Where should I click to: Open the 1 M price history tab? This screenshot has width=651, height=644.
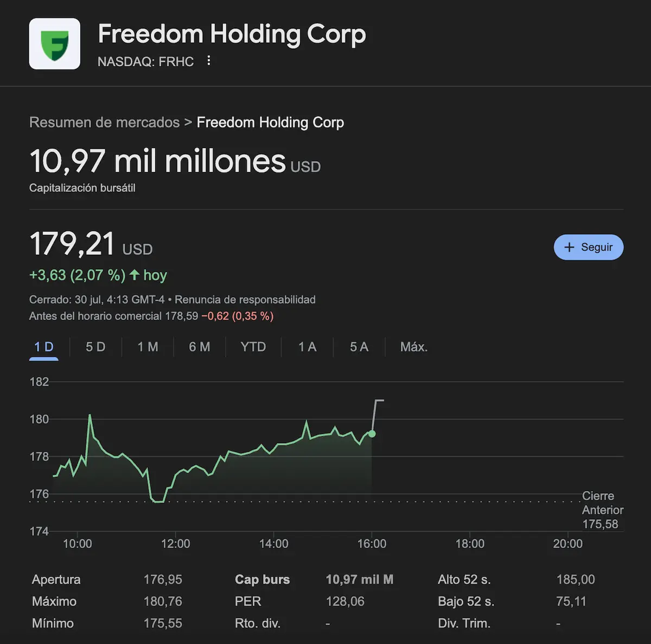(148, 347)
